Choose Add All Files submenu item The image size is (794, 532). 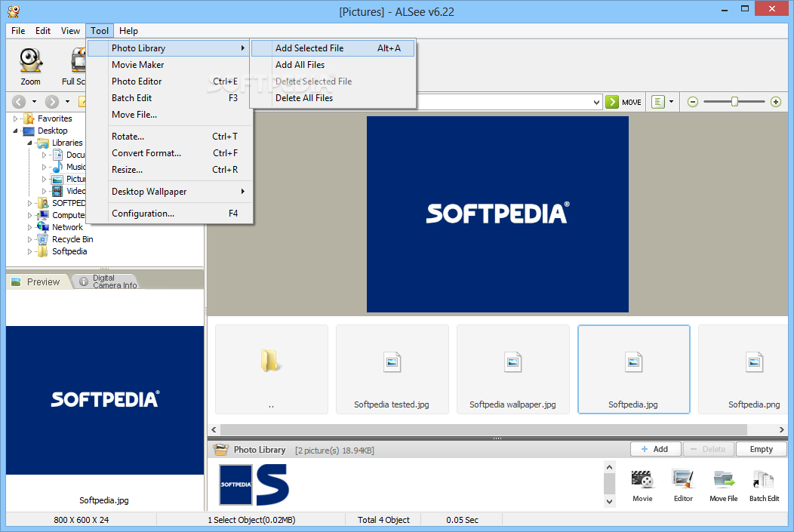pos(333,65)
